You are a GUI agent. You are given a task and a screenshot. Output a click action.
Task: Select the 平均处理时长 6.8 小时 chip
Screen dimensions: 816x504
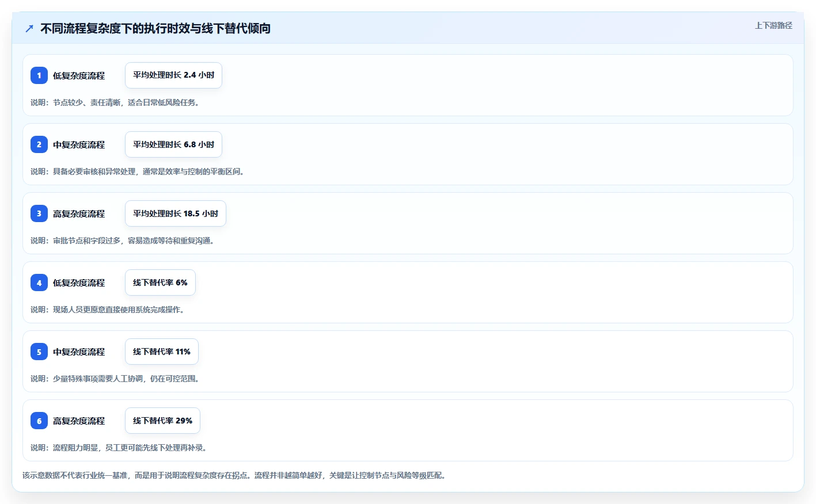173,144
